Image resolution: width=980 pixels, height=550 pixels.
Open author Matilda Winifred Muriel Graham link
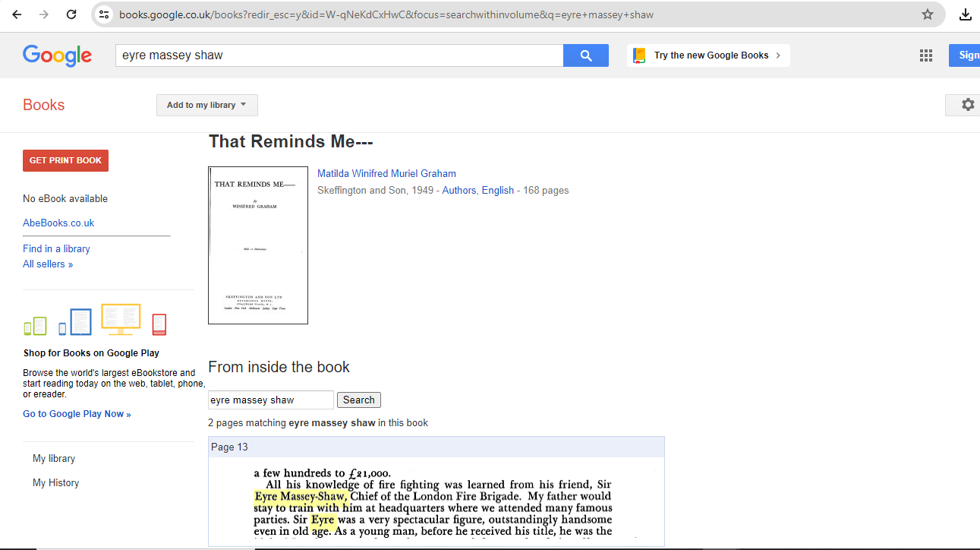point(386,173)
